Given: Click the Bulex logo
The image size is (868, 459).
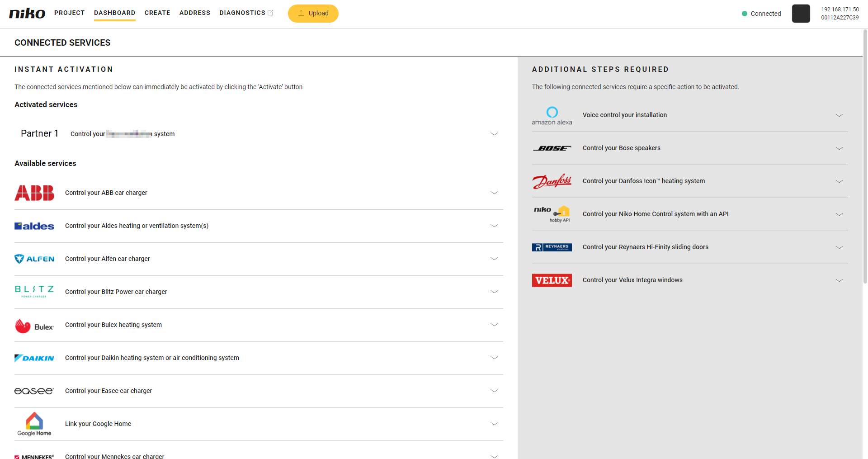Looking at the screenshot, I should click(x=34, y=326).
